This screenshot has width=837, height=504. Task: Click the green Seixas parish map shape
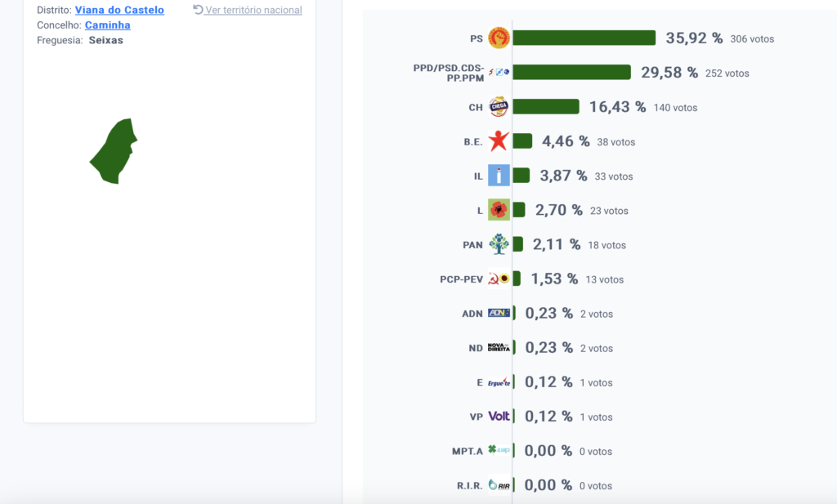(x=114, y=151)
